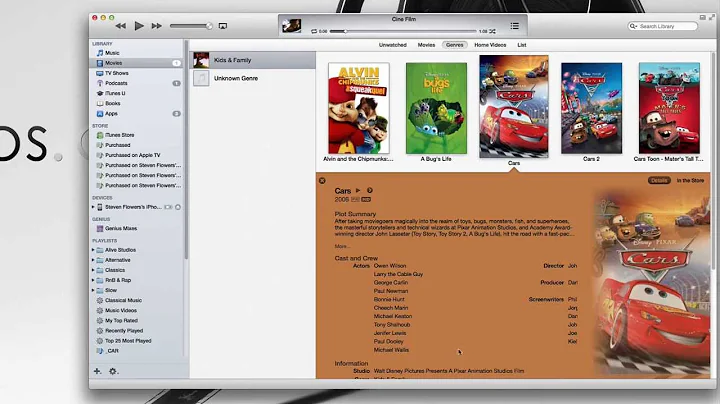Close the Cars detail panel
Image resolution: width=720 pixels, height=404 pixels.
pos(322,180)
